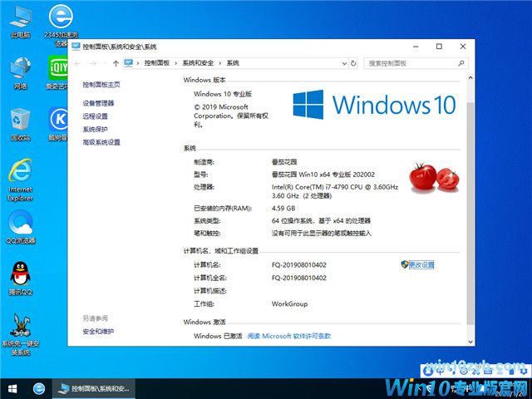
Task: Expand the address bar history dropdown
Action: click(x=344, y=63)
